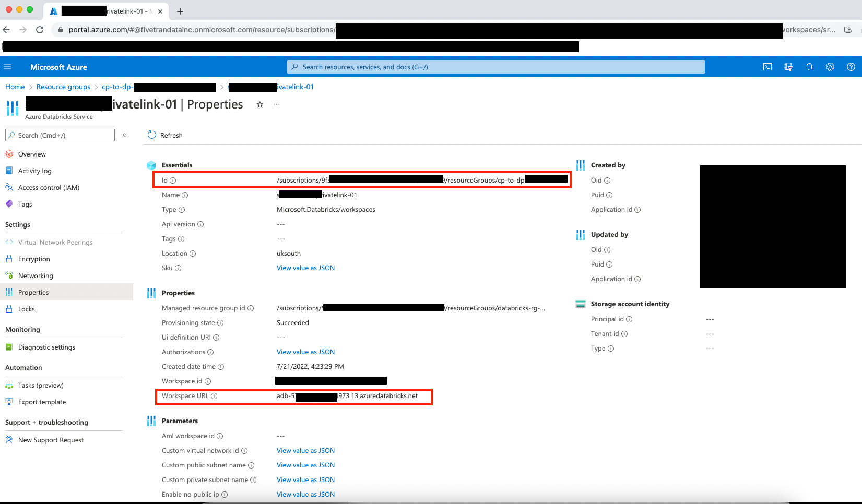Open Networking settings
Screen dimensions: 862x504
click(36, 275)
